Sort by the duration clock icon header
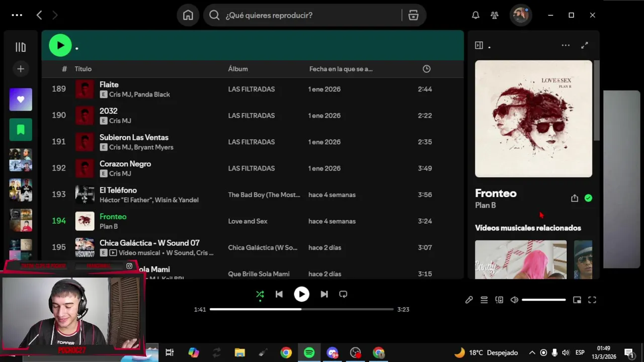The width and height of the screenshot is (644, 362). (x=427, y=69)
